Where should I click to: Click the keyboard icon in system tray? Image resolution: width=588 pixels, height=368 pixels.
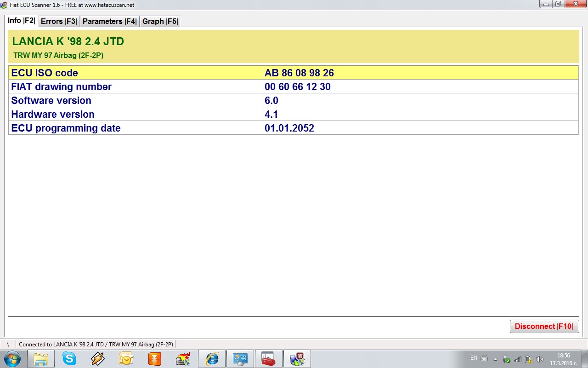point(484,358)
